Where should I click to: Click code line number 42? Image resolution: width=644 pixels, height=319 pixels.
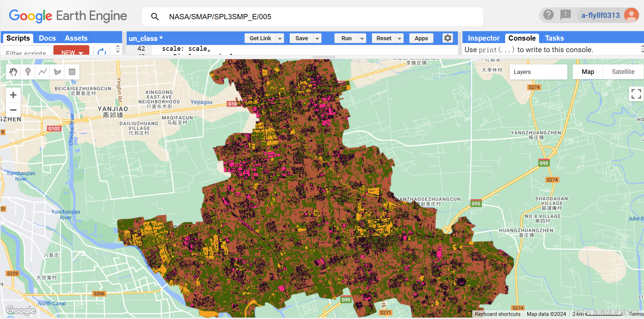click(x=141, y=49)
